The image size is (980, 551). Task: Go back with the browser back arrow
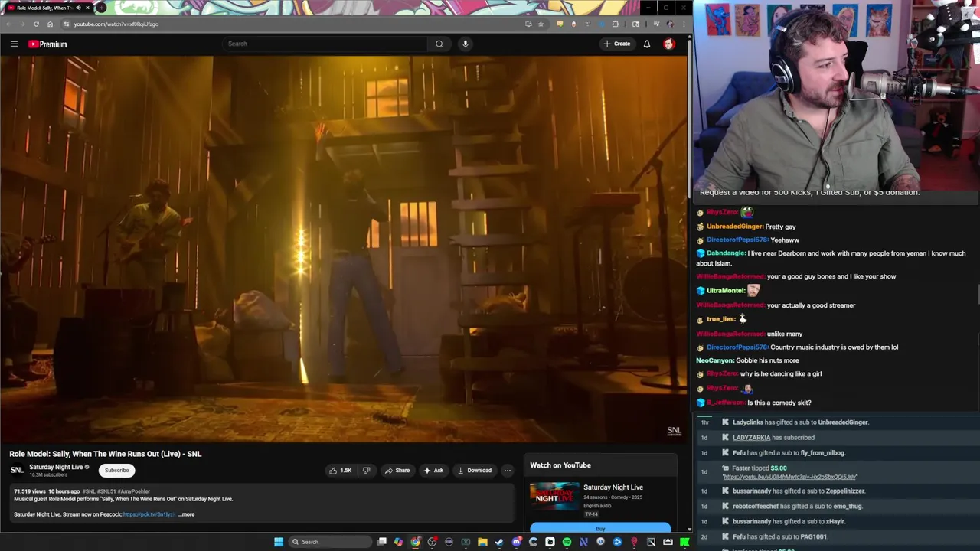coord(8,24)
